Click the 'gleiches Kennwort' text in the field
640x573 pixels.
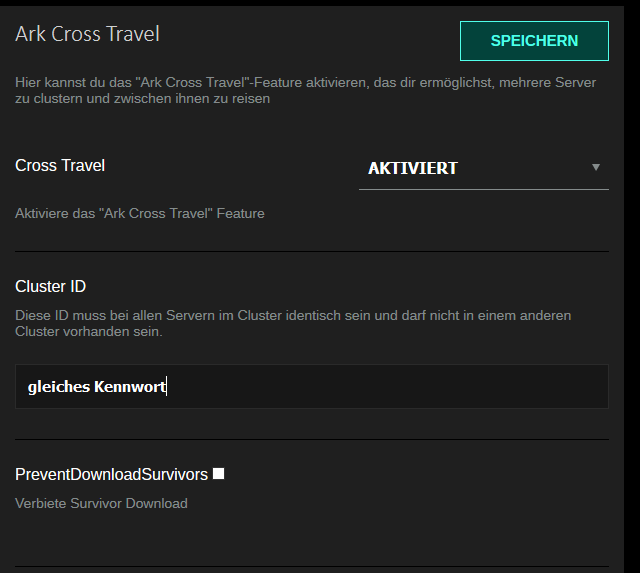97,387
